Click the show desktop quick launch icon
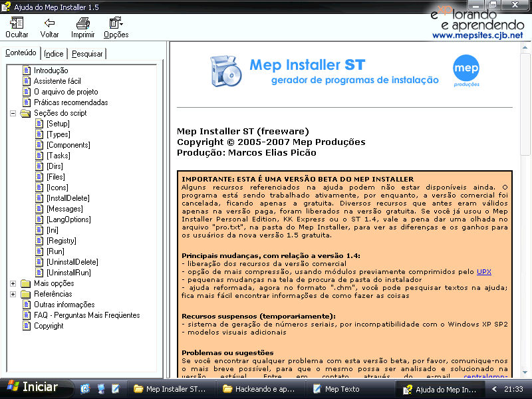 pyautogui.click(x=101, y=389)
